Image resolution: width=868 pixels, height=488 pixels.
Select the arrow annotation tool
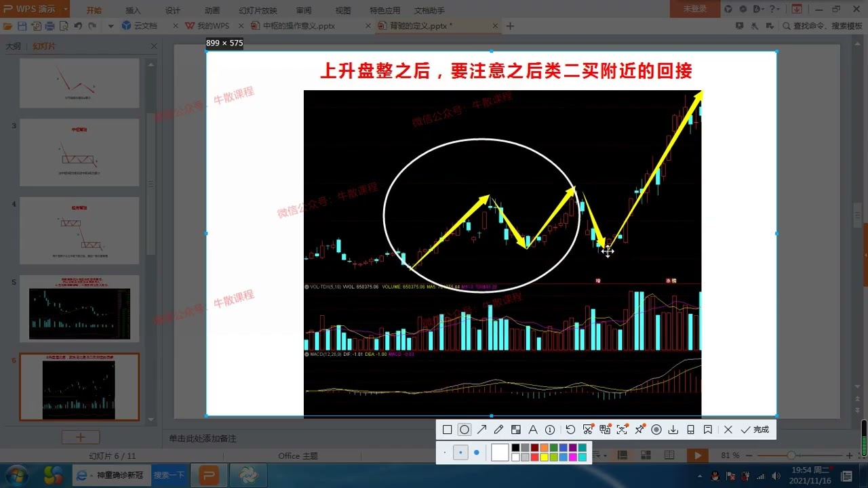(481, 430)
